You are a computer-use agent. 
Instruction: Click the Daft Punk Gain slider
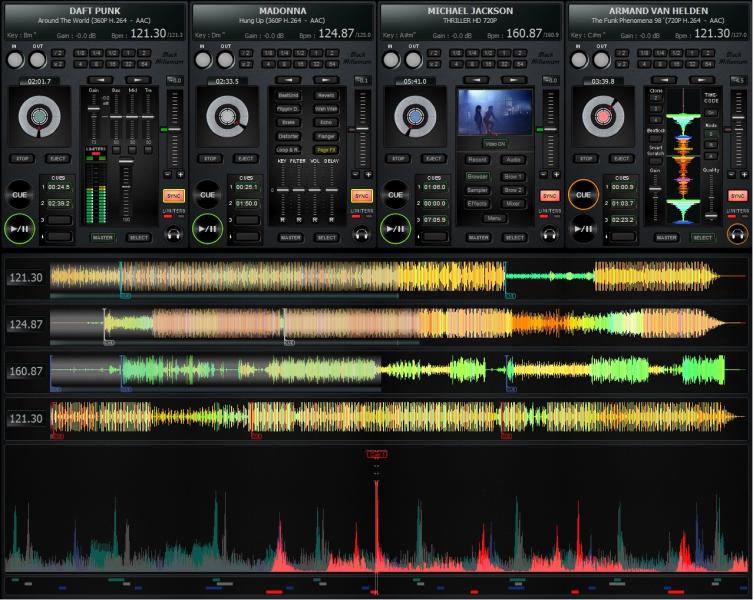[94, 118]
